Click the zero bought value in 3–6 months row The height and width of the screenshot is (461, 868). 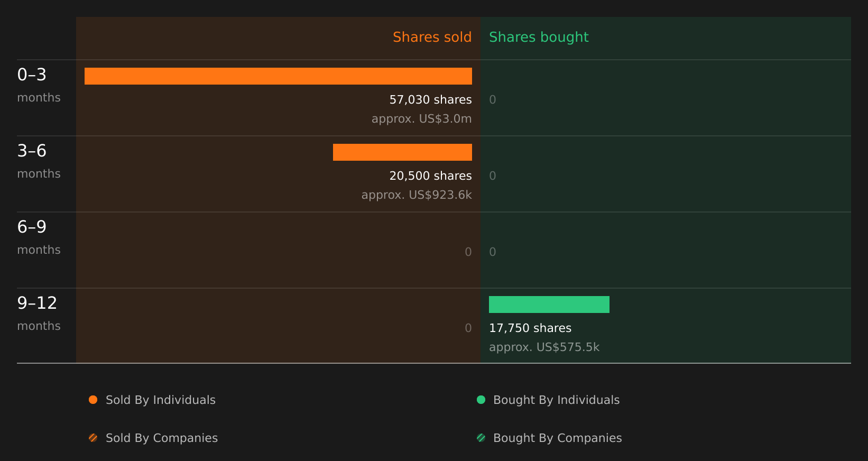tap(493, 176)
